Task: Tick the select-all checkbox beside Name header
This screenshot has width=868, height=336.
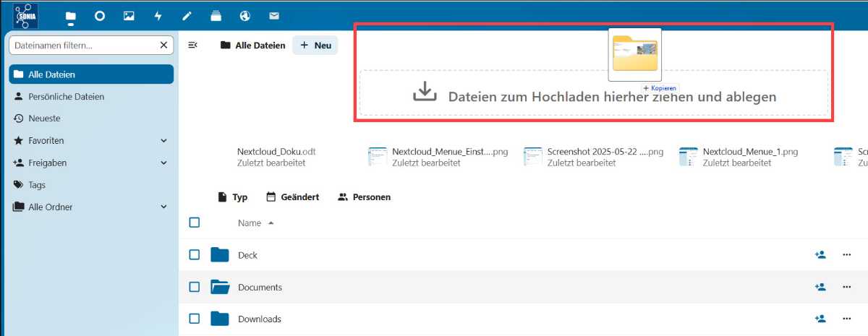Action: pyautogui.click(x=195, y=223)
